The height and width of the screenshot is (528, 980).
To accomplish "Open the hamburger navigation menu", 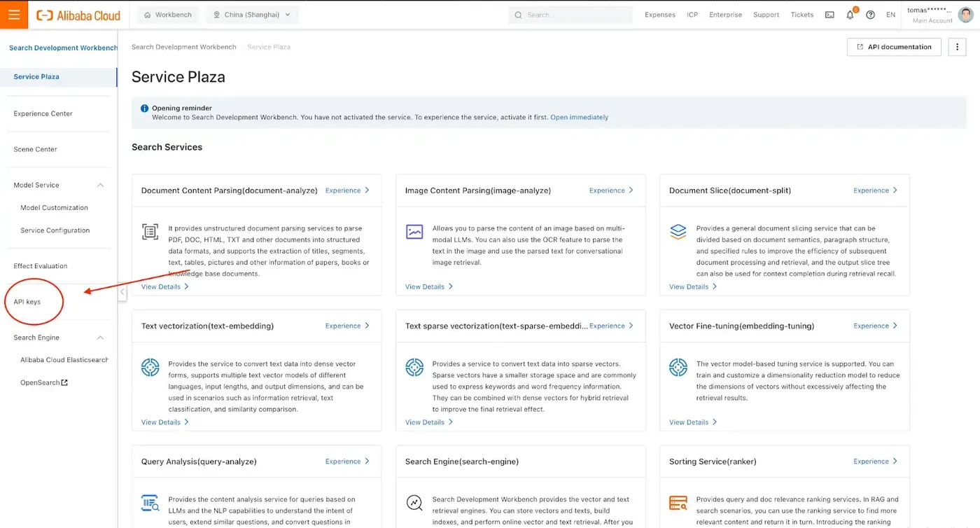I will click(14, 15).
